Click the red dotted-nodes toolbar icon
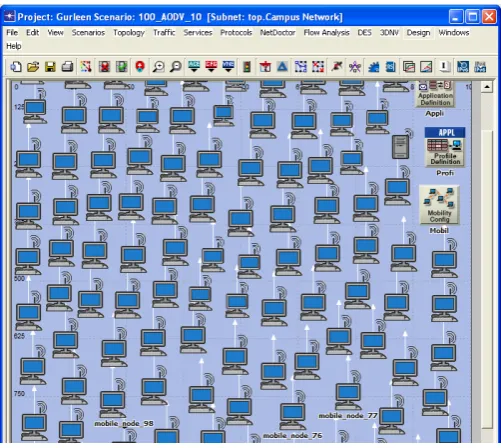Image resolution: width=501 pixels, height=448 pixels. [318, 67]
